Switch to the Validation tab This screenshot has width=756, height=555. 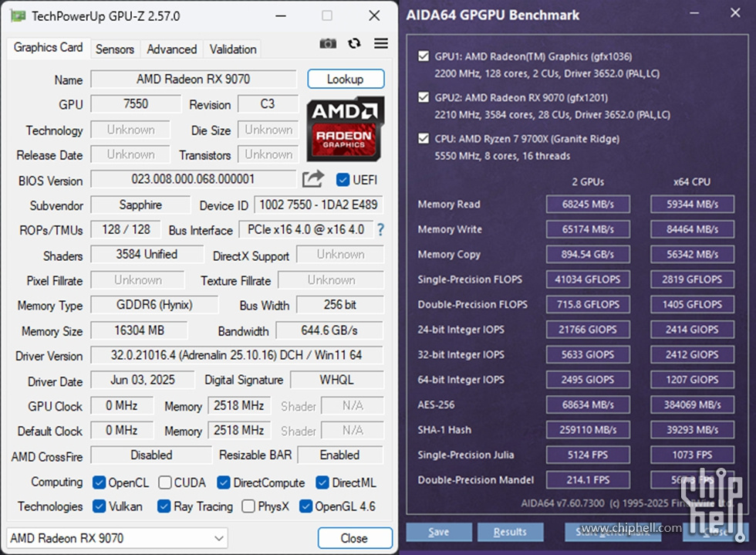[233, 49]
